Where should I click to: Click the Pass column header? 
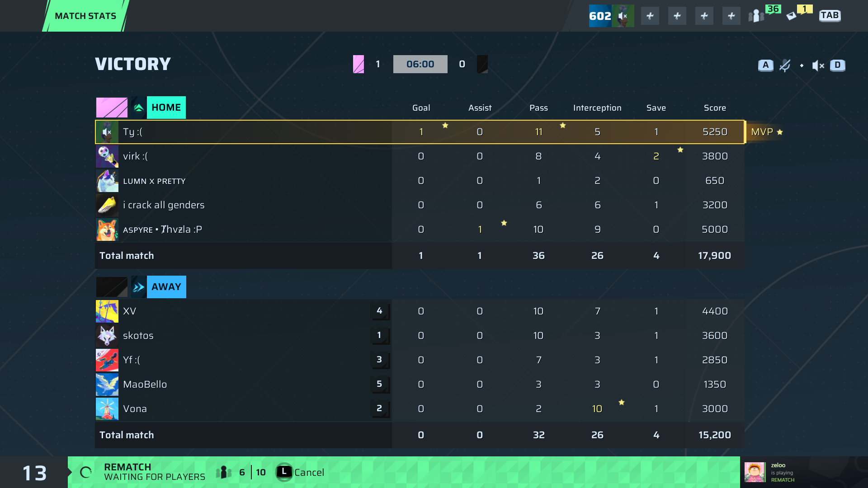538,108
